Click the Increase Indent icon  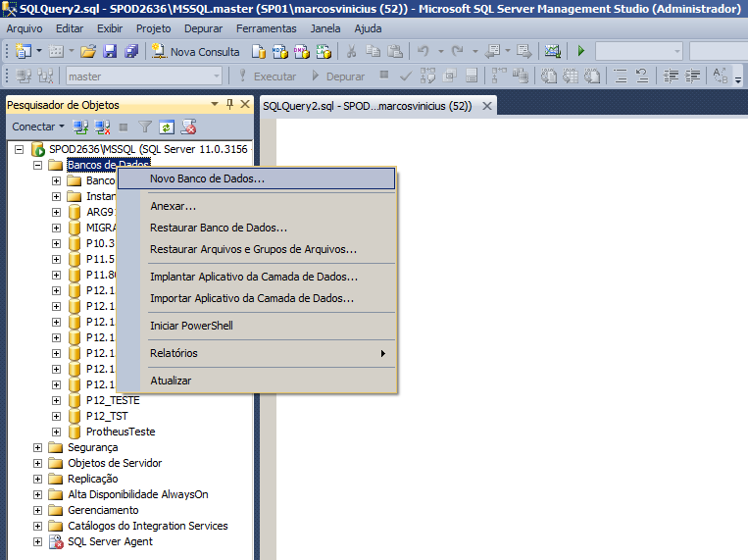(x=693, y=76)
